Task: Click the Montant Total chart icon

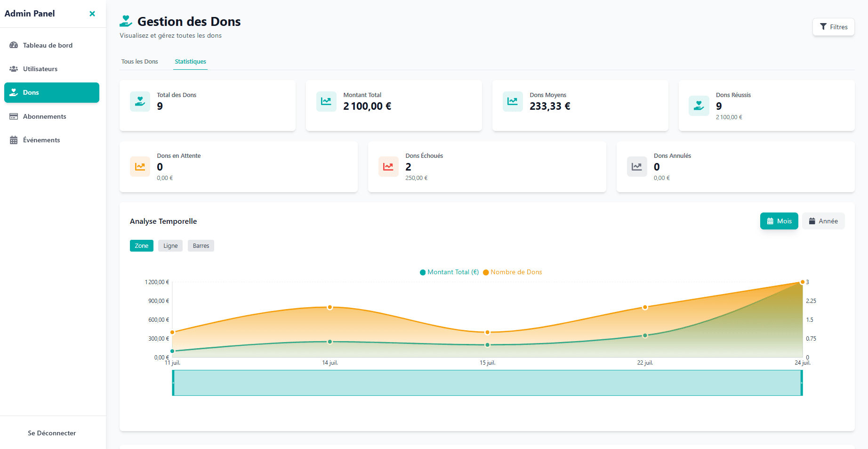Action: point(326,101)
